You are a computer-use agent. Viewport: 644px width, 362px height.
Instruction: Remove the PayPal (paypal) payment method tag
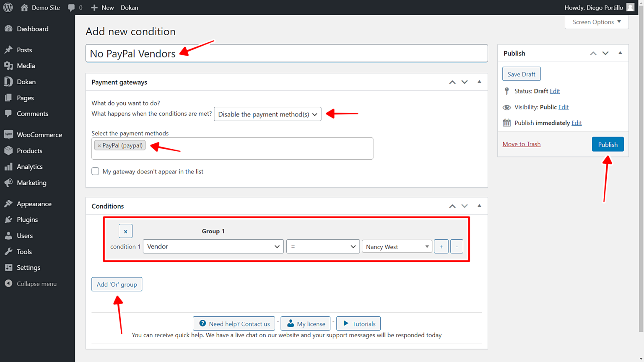(x=99, y=145)
